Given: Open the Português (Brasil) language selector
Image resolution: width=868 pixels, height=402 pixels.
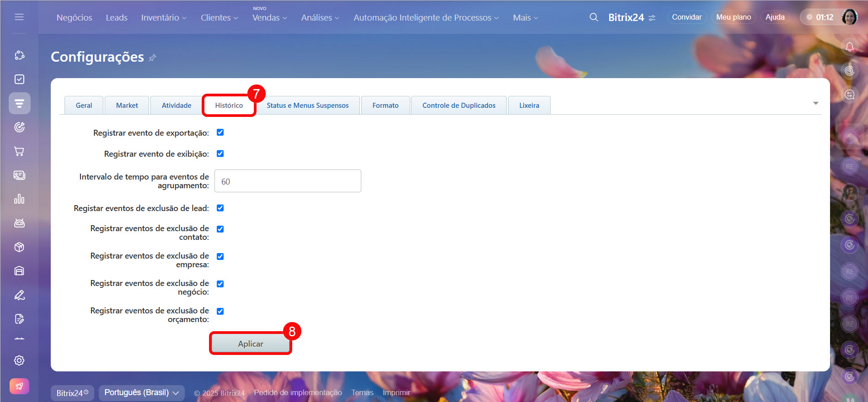Looking at the screenshot, I should tap(141, 393).
